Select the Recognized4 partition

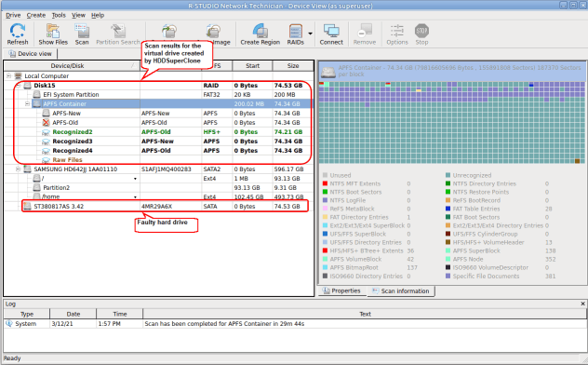(x=73, y=151)
